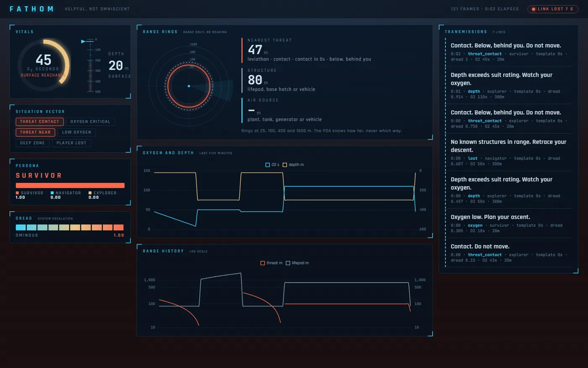Select the THREAT NEAR situation chip

pyautogui.click(x=35, y=132)
